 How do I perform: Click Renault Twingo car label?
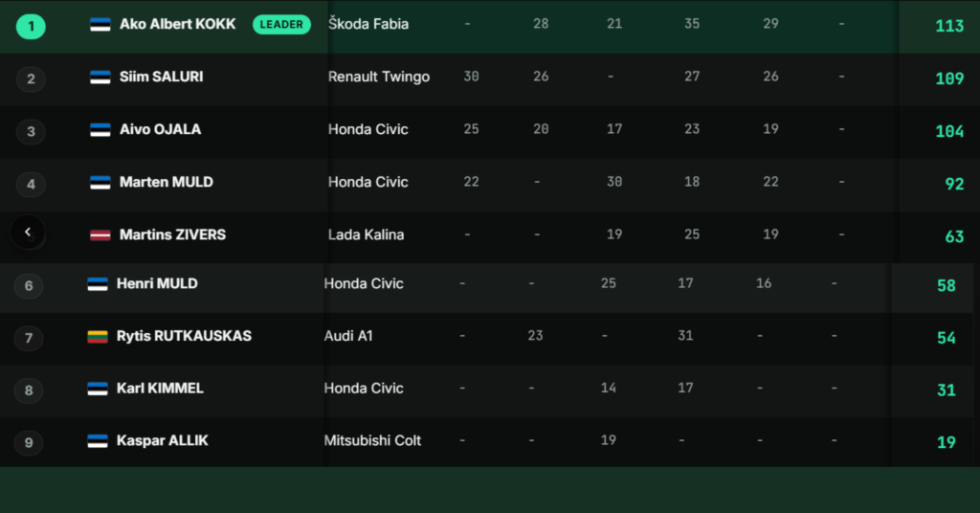pyautogui.click(x=379, y=77)
